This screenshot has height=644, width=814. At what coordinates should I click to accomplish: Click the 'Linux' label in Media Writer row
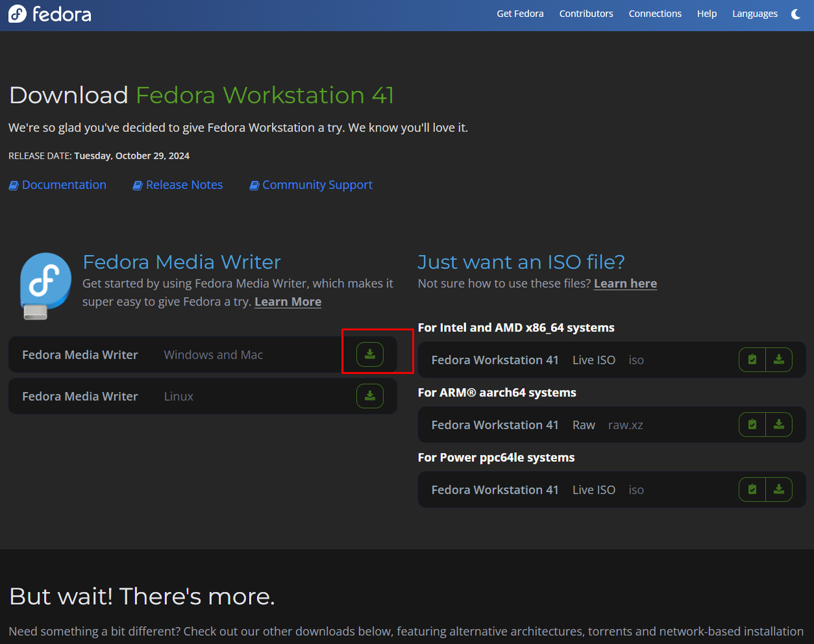tap(178, 397)
